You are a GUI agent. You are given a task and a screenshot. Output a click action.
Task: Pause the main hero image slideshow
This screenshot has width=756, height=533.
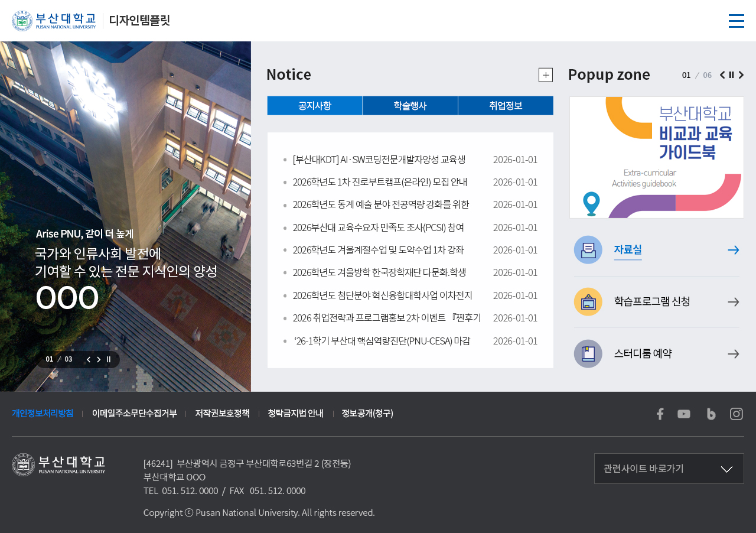coord(109,359)
